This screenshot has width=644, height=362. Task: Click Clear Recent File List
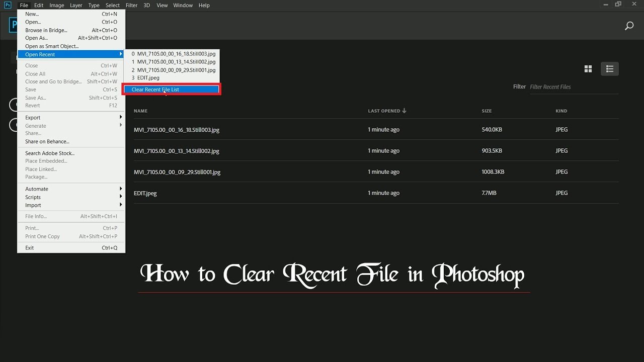tap(171, 89)
